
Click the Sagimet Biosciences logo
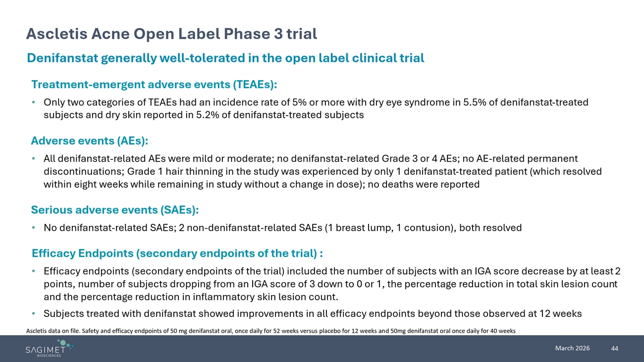pyautogui.click(x=49, y=348)
